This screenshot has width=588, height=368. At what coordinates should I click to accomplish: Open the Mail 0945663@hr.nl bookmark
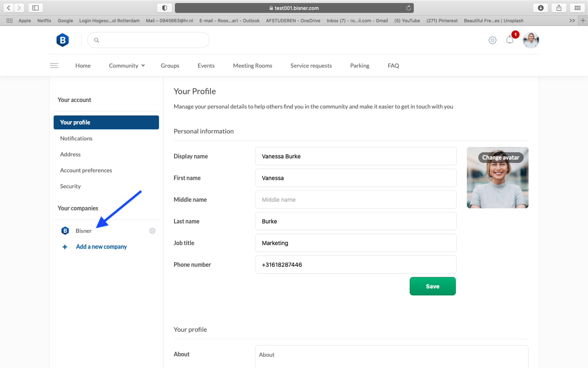[169, 21]
